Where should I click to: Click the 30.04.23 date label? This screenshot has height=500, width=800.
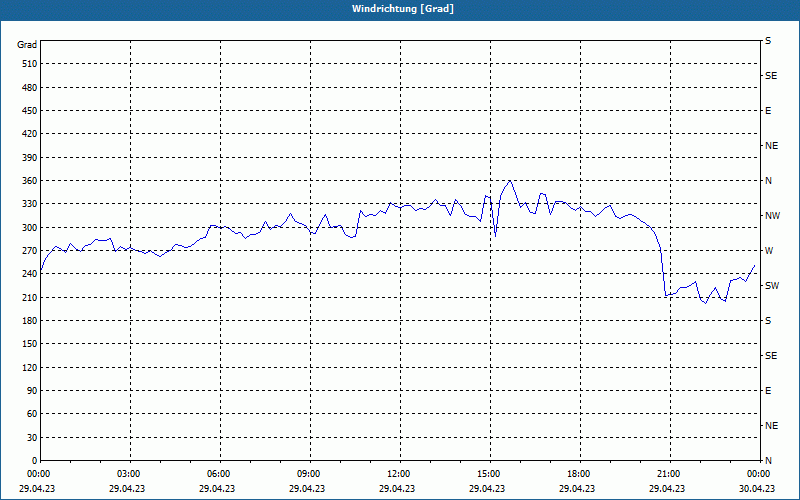[757, 488]
